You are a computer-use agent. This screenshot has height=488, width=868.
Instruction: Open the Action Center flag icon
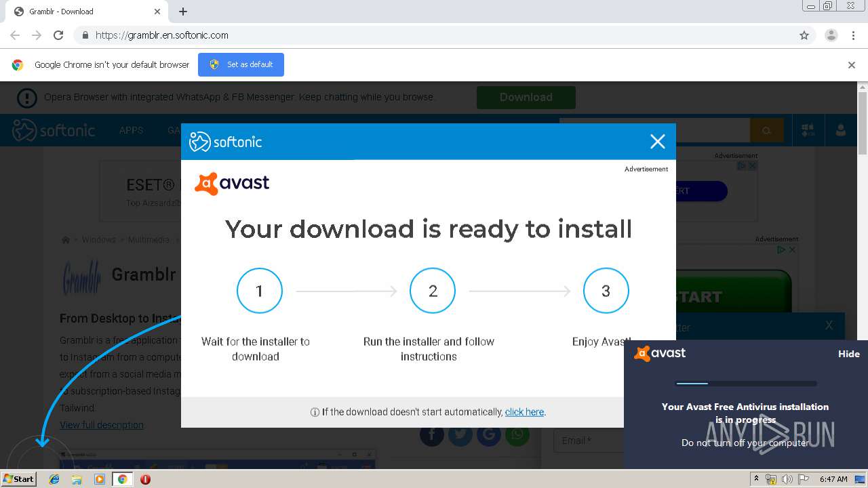[x=803, y=479]
